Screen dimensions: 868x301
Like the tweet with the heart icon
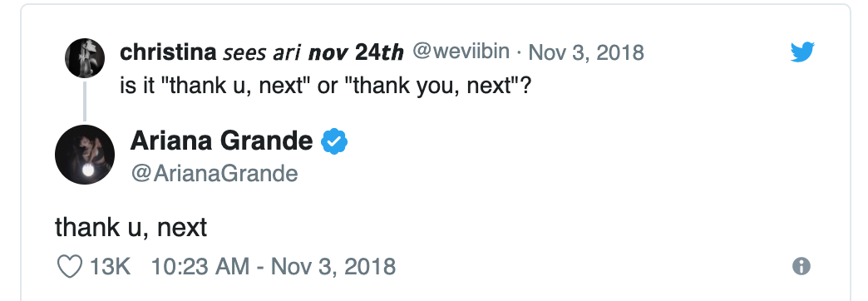point(70,267)
